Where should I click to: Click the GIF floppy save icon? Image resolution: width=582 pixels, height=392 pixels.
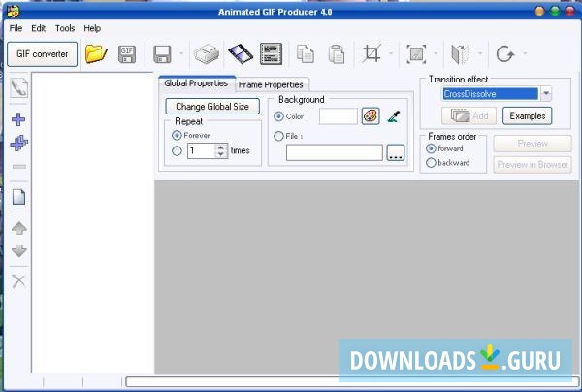(x=127, y=54)
